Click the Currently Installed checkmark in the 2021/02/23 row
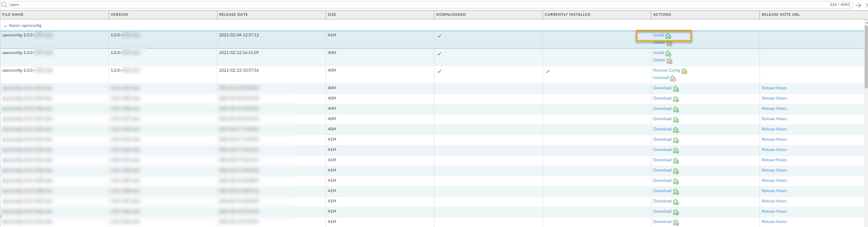 click(548, 71)
